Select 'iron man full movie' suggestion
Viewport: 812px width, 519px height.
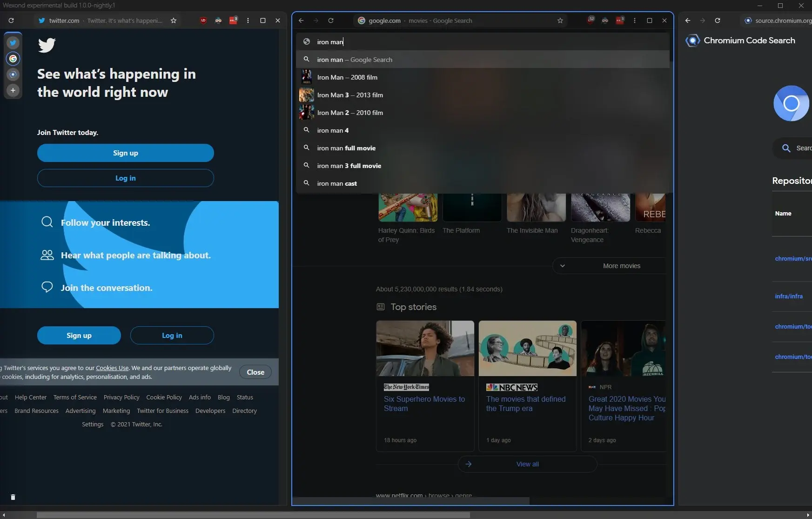click(x=483, y=148)
